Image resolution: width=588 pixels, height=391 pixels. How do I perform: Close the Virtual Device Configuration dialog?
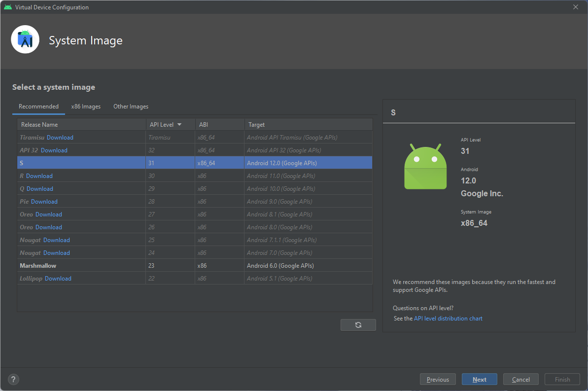coord(576,7)
